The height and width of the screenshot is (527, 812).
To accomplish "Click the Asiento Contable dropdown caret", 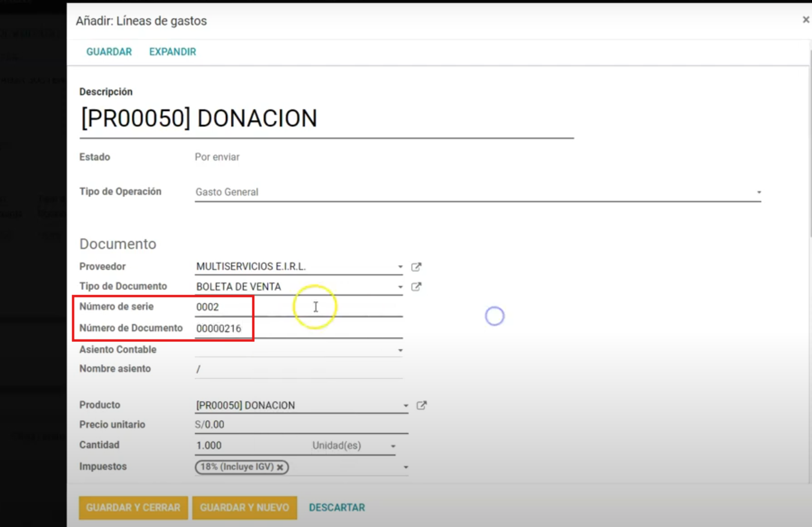I will [x=401, y=349].
